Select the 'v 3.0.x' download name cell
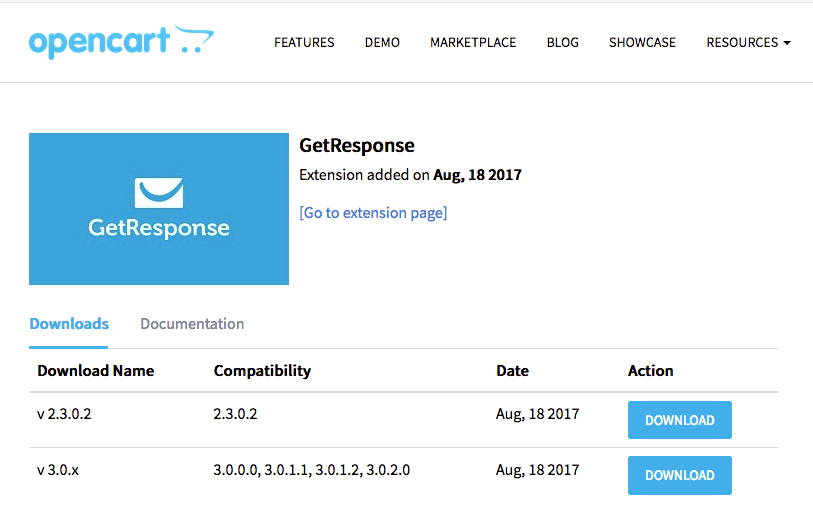The width and height of the screenshot is (813, 518). click(58, 470)
